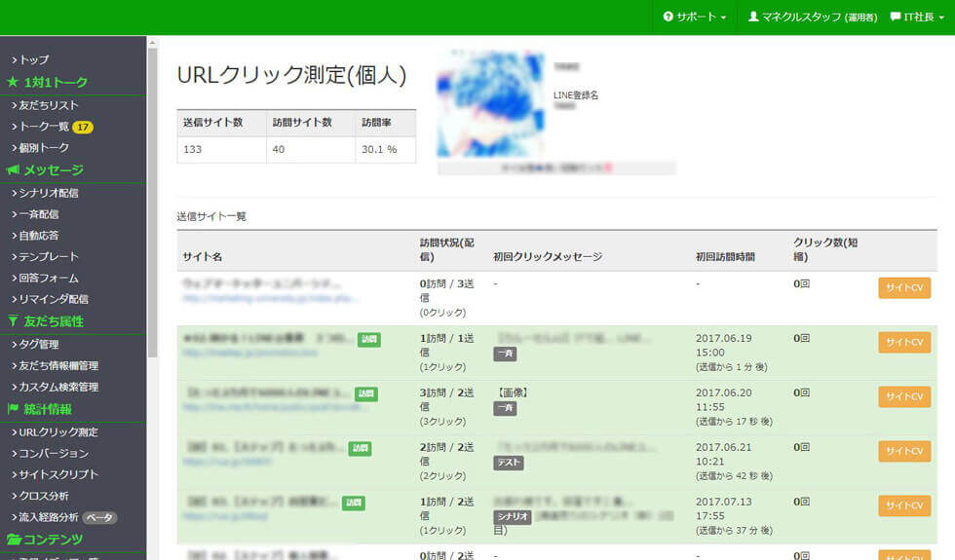Click the speech bubble icon beside IT社長
Image resolution: width=955 pixels, height=560 pixels.
pyautogui.click(x=896, y=18)
